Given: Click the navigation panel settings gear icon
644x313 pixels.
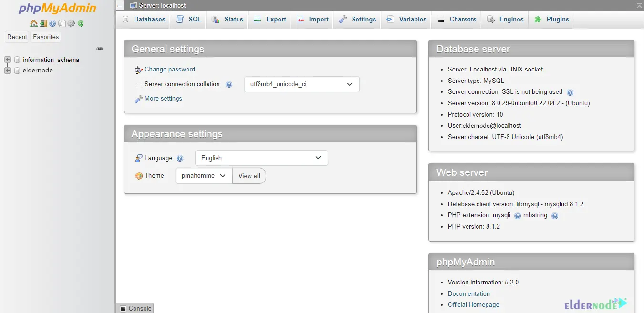Looking at the screenshot, I should coord(71,23).
